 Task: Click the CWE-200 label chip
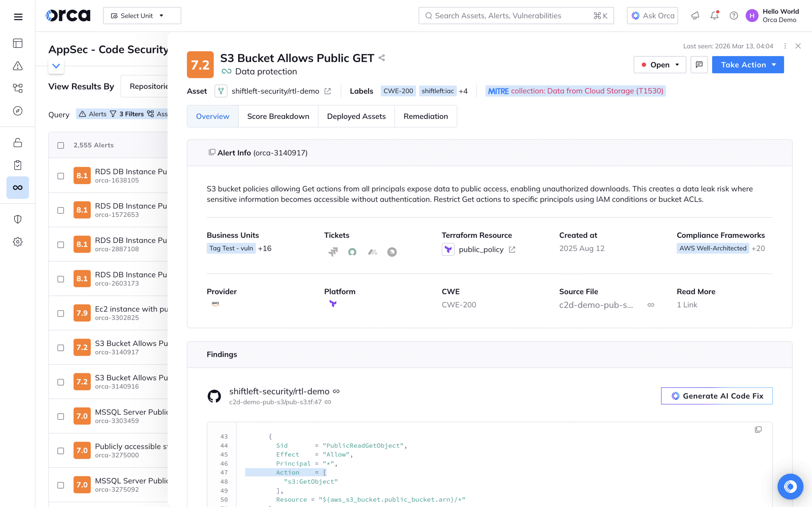click(x=398, y=91)
